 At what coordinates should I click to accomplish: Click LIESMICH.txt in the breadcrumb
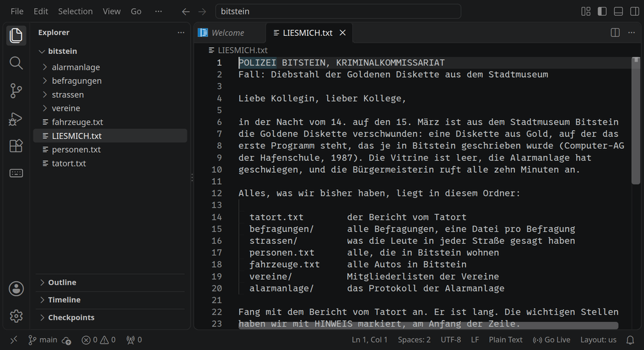(242, 50)
